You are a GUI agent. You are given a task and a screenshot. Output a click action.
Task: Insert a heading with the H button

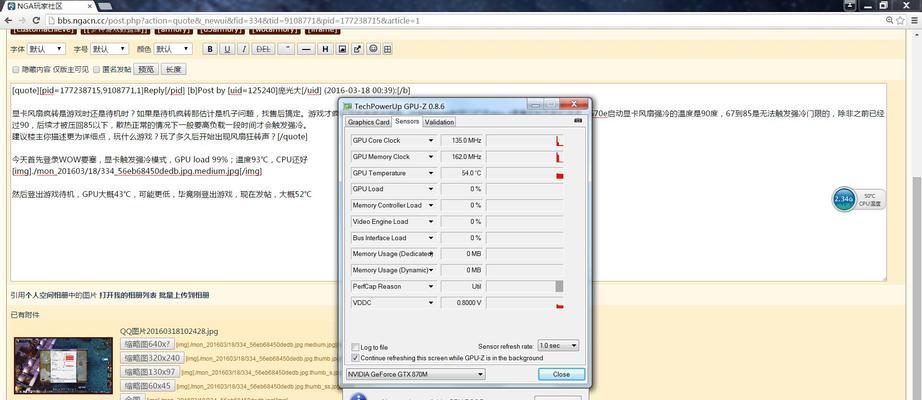coord(325,49)
